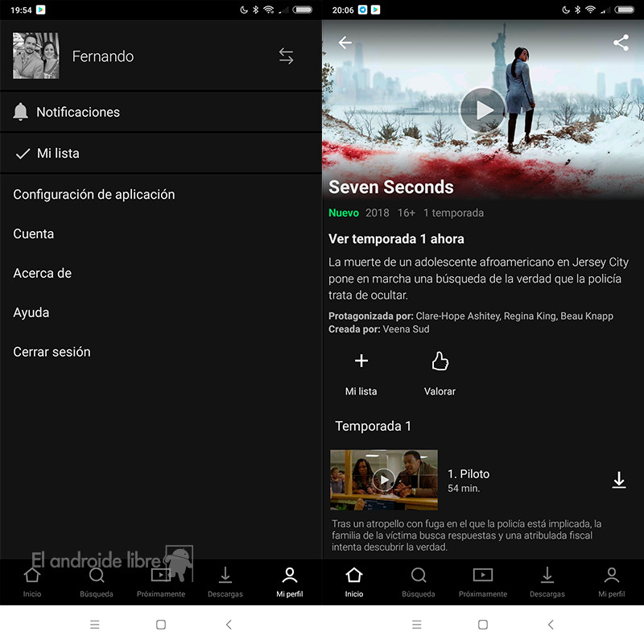Go back using the arrow on Seven Seconds
The image size is (644, 644).
point(345,43)
